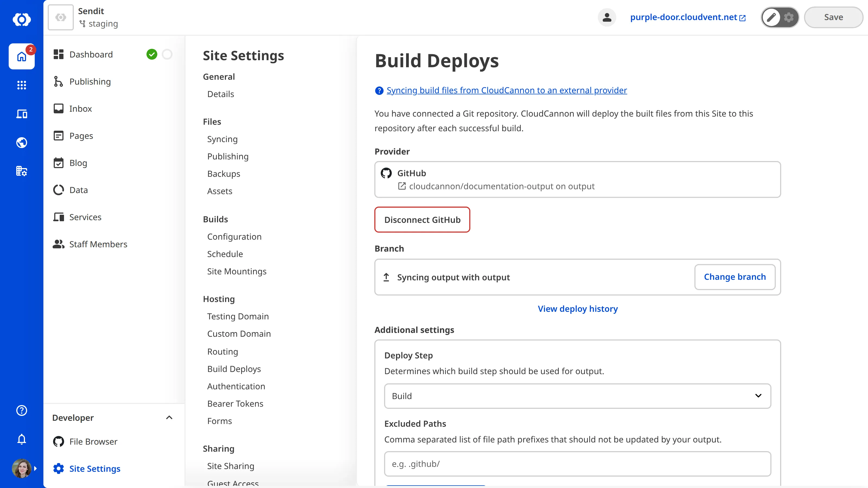The image size is (868, 488).
Task: Open Syncing build files documentation link
Action: click(x=507, y=90)
